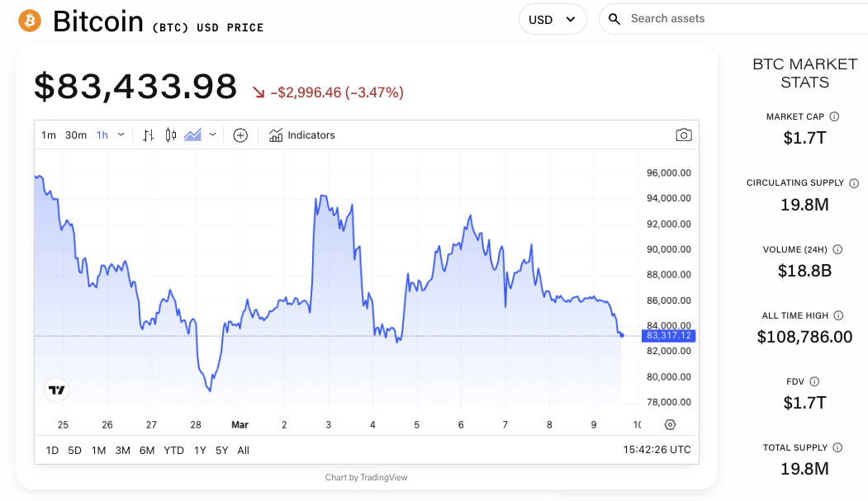Select the YTD date range
Viewport: 868px width, 501px height.
coord(173,450)
